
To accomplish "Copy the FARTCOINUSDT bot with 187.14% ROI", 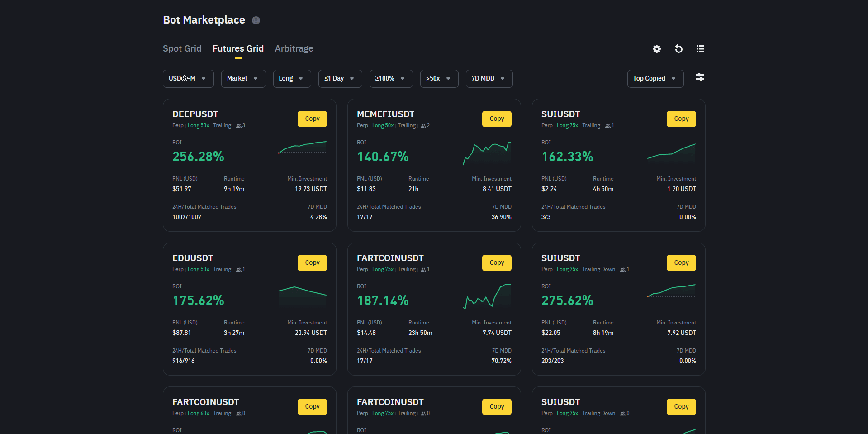I will point(496,262).
